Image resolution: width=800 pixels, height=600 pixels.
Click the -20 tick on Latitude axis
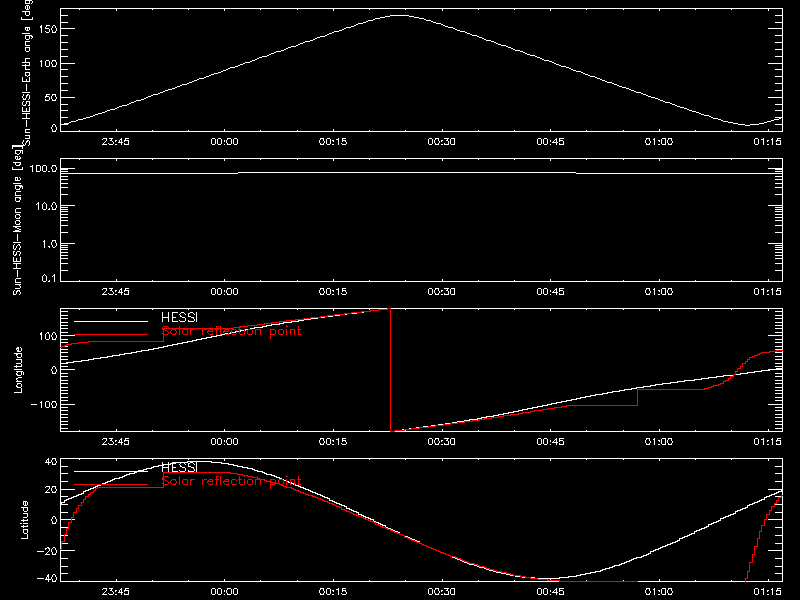pyautogui.click(x=46, y=551)
